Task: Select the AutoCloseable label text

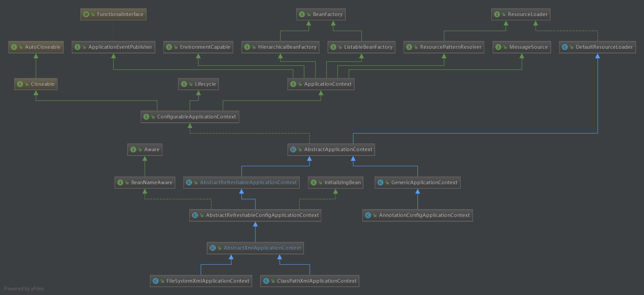Action: point(43,47)
